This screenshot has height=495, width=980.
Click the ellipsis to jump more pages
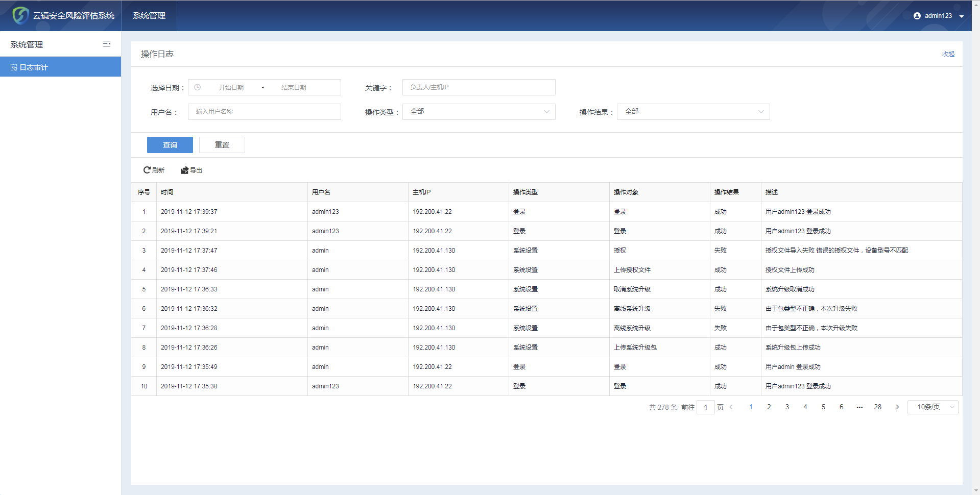tap(859, 407)
